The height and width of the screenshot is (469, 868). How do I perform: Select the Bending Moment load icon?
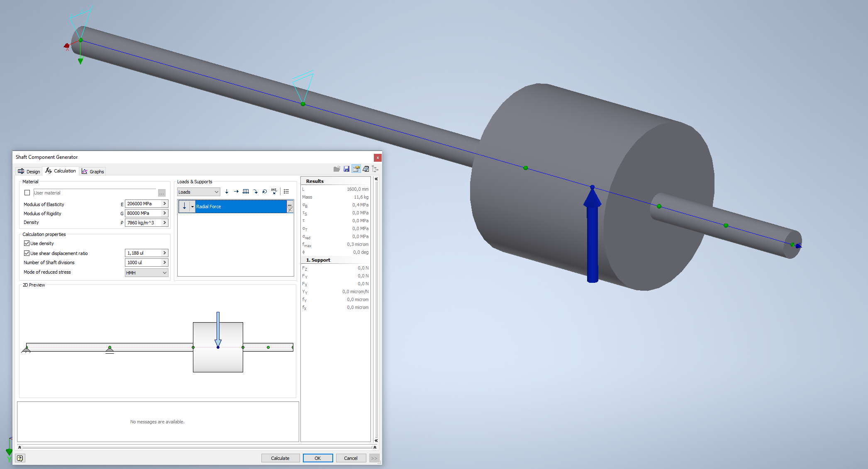pos(255,191)
